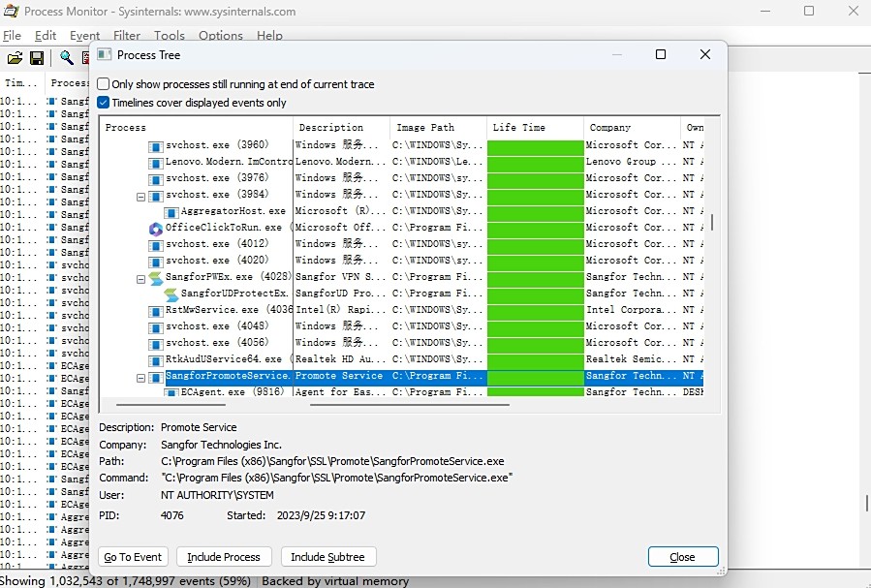The width and height of the screenshot is (871, 588).
Task: Click the Include Process button
Action: (224, 557)
